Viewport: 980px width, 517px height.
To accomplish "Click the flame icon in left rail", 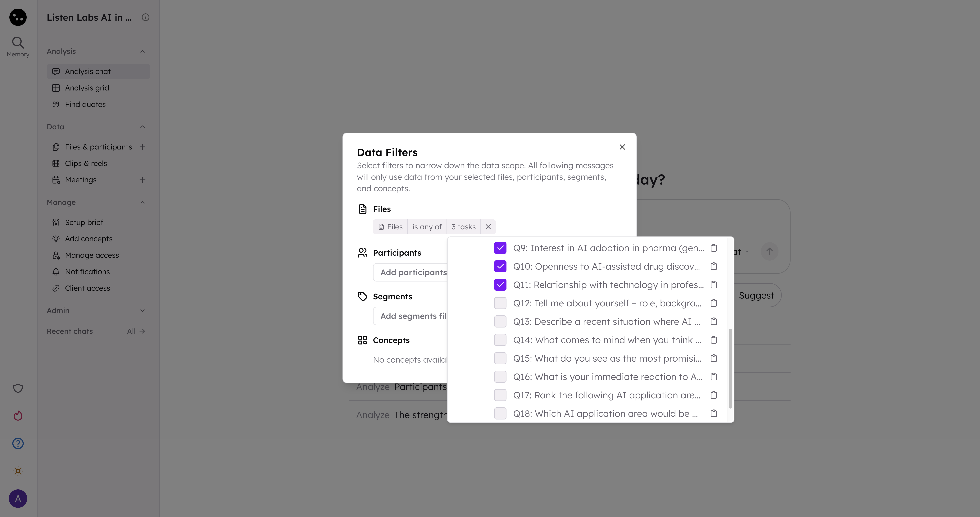I will (18, 416).
